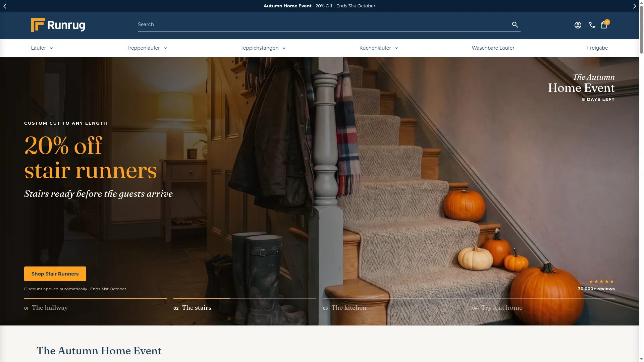The height and width of the screenshot is (362, 644).
Task: Switch to The hallway slide tab
Action: [46, 308]
